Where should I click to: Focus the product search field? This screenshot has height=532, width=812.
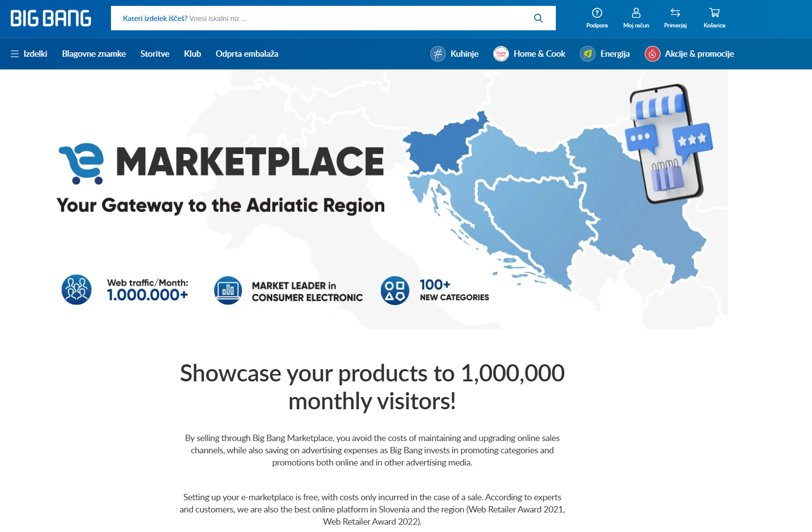(x=318, y=19)
